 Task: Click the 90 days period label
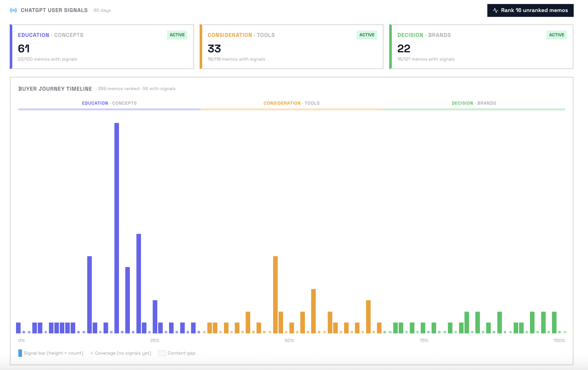pyautogui.click(x=101, y=10)
